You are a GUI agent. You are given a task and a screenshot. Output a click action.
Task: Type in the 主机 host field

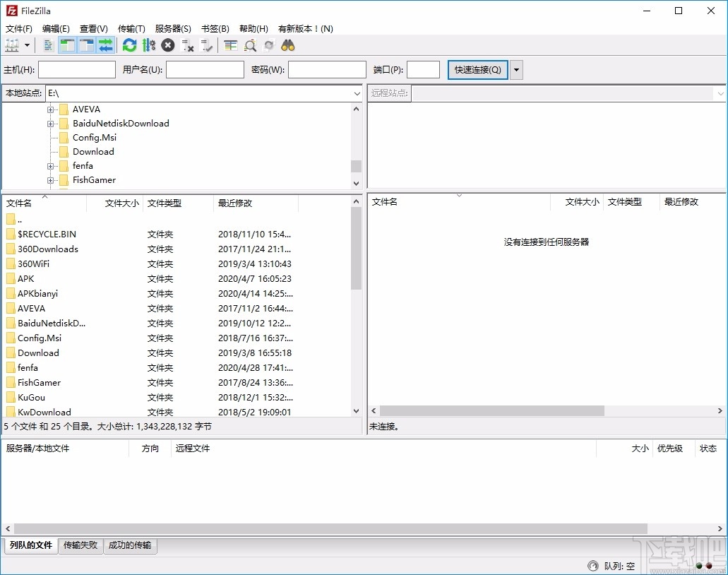(76, 69)
